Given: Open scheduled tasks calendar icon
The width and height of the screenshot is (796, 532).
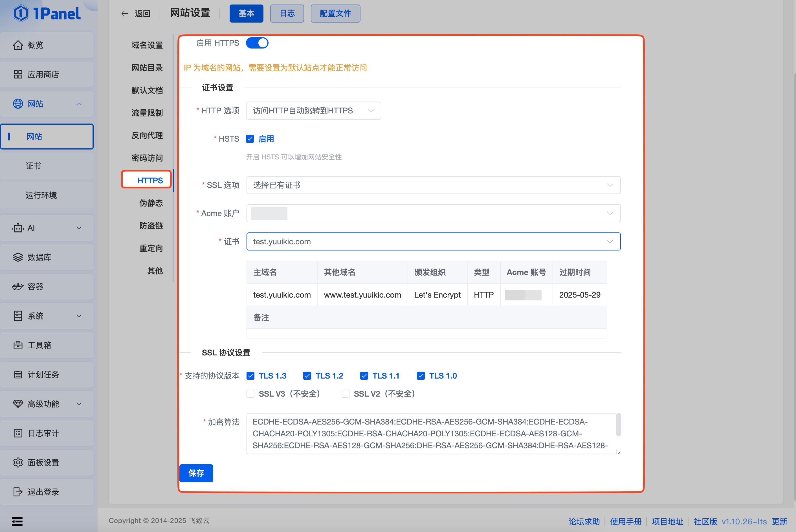Looking at the screenshot, I should point(18,375).
